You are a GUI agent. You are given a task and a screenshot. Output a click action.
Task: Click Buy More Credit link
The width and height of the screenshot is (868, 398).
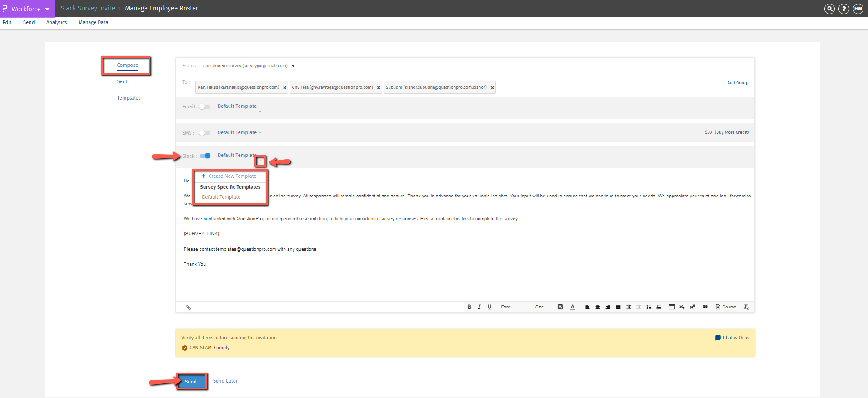tap(732, 132)
